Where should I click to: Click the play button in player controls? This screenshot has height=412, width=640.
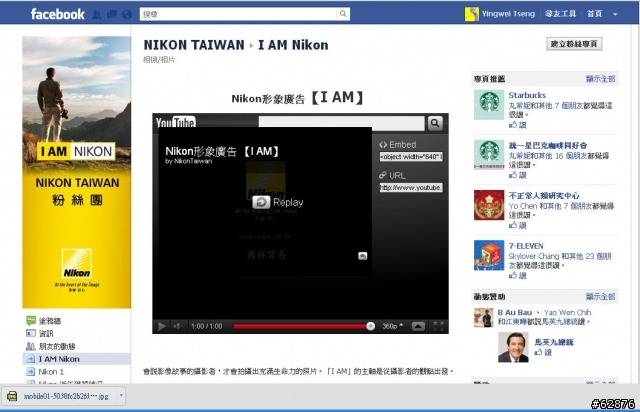(x=162, y=326)
